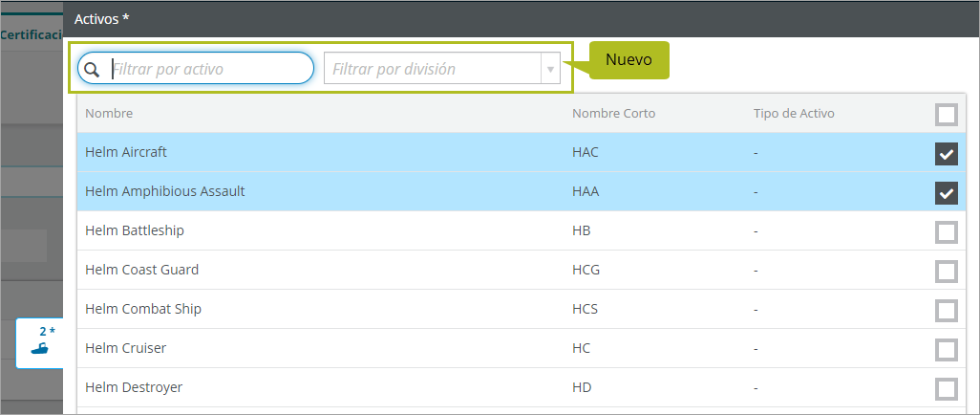The width and height of the screenshot is (980, 415).
Task: Toggle the select-all checkbox in header
Action: (x=947, y=115)
